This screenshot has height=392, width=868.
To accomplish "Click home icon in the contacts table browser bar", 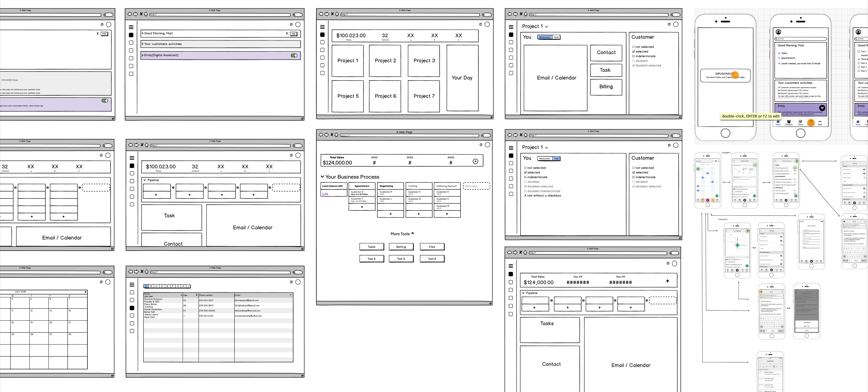I will [x=147, y=271].
